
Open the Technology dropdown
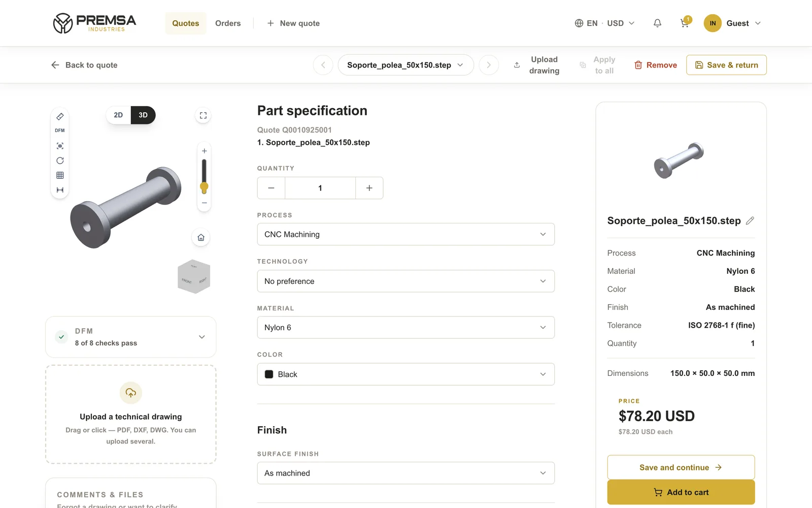point(406,281)
